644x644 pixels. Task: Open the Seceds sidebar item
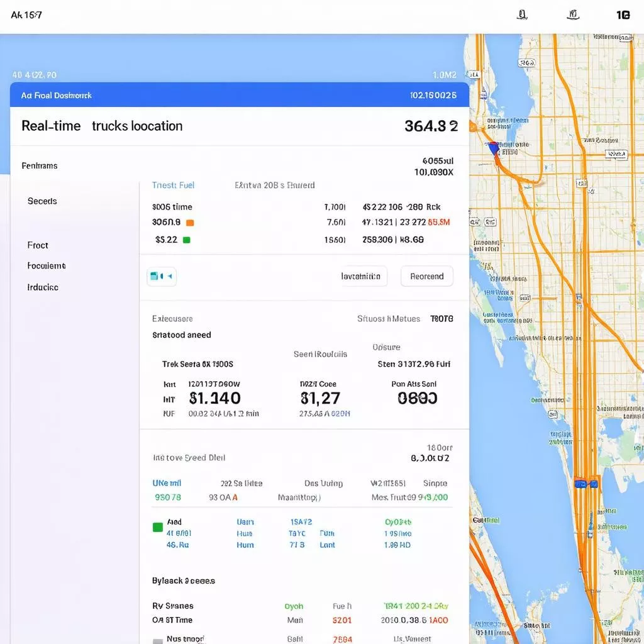[42, 201]
